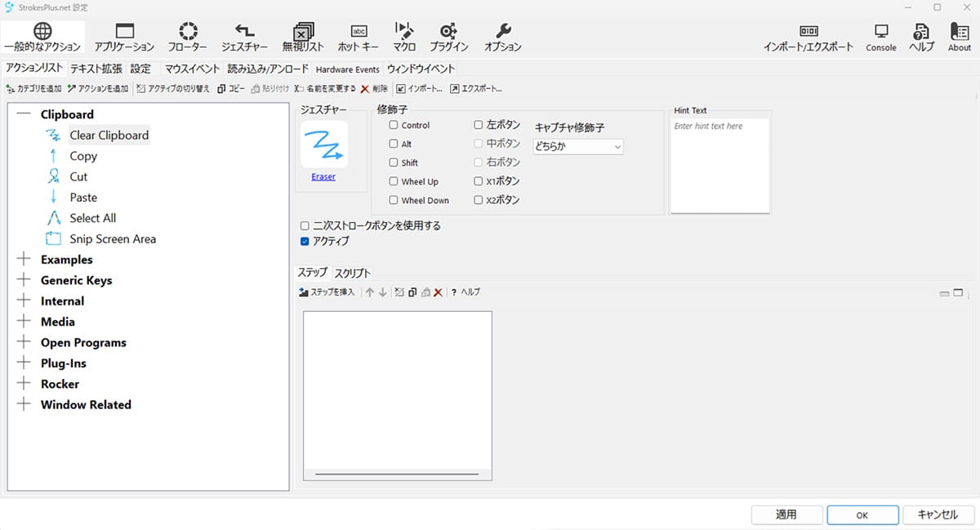Open the ジェスチャー section

coord(245,37)
